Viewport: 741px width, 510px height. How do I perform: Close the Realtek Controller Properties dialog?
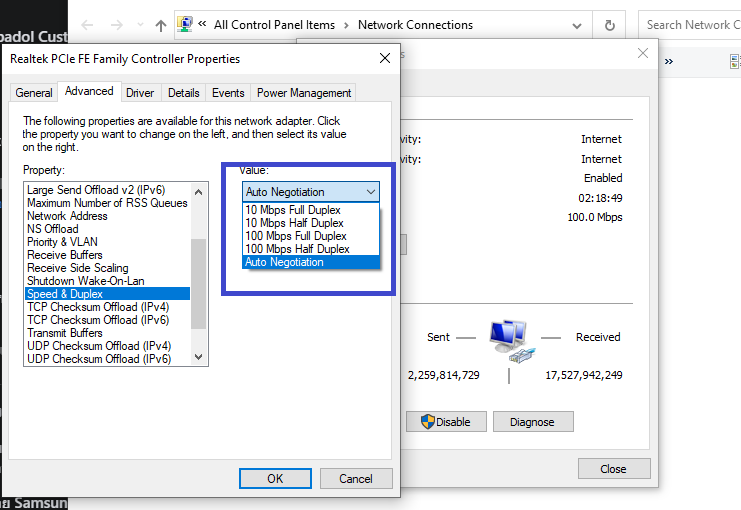tap(385, 58)
